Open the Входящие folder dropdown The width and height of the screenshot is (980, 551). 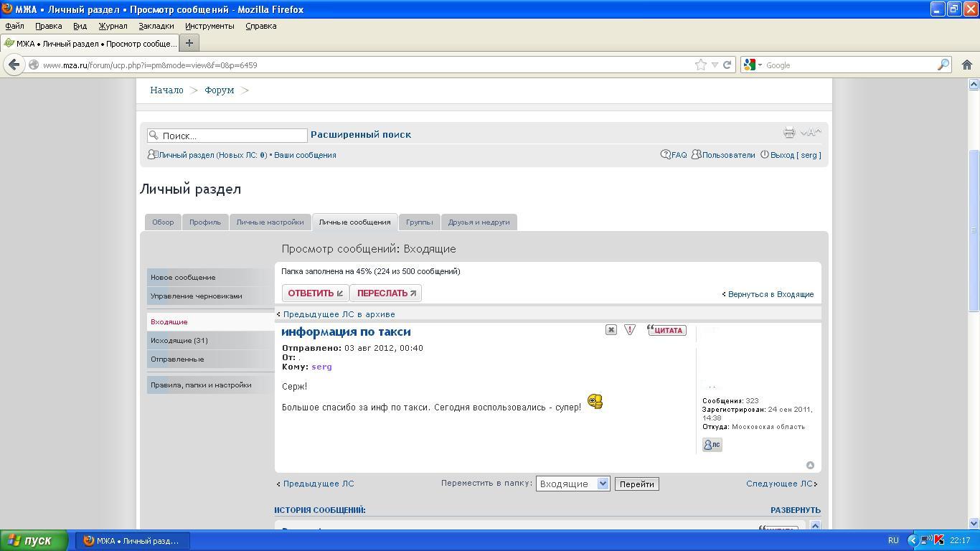pos(573,484)
